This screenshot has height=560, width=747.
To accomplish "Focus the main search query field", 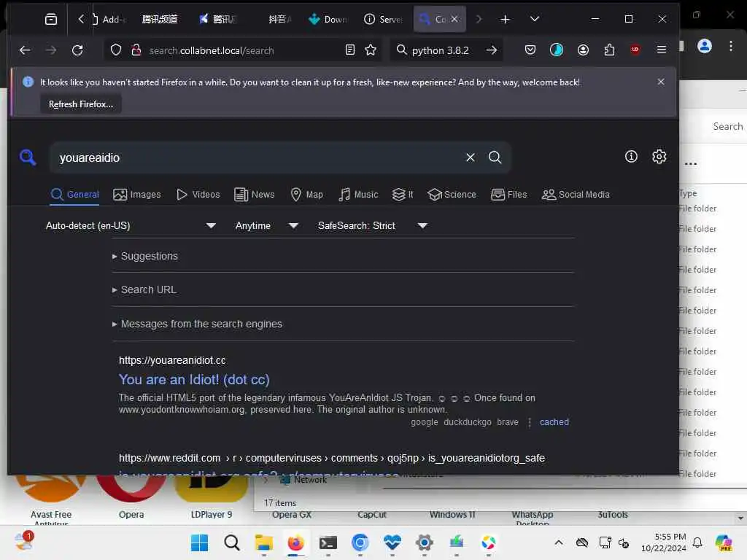I will (x=258, y=157).
